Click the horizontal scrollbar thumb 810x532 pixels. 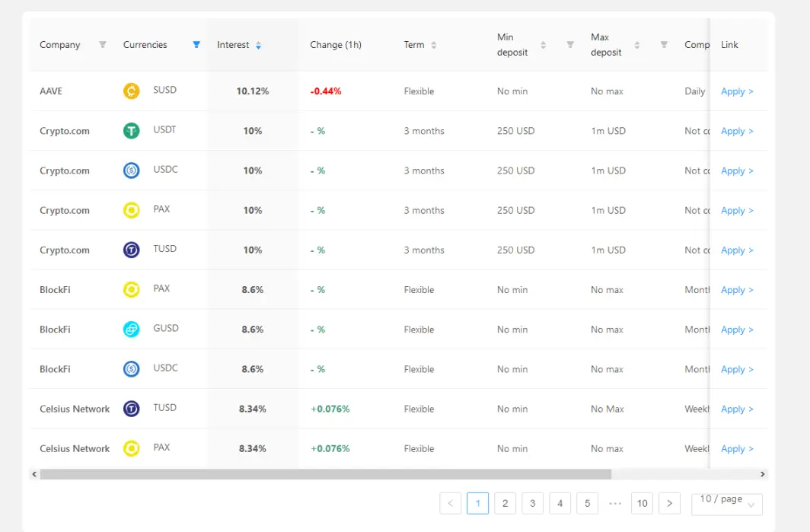pyautogui.click(x=326, y=474)
